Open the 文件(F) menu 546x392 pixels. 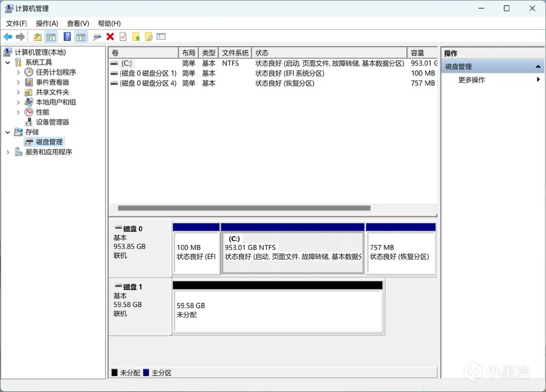[16, 23]
